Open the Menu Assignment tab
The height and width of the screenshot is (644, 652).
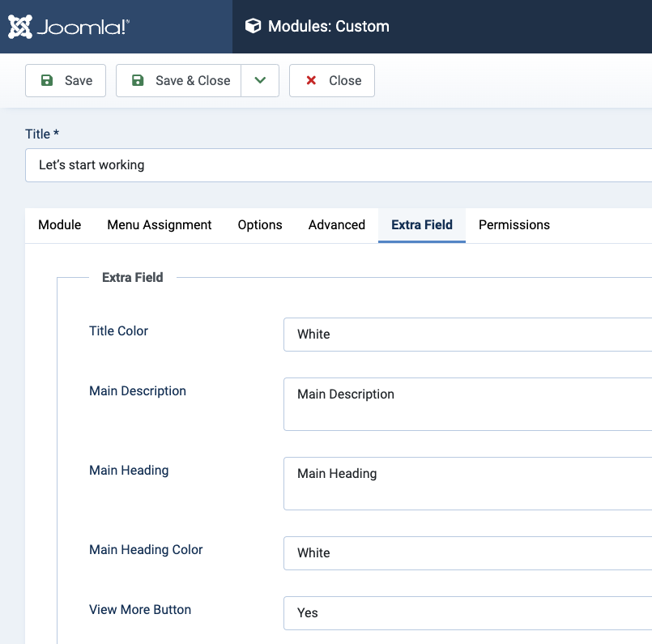(160, 225)
